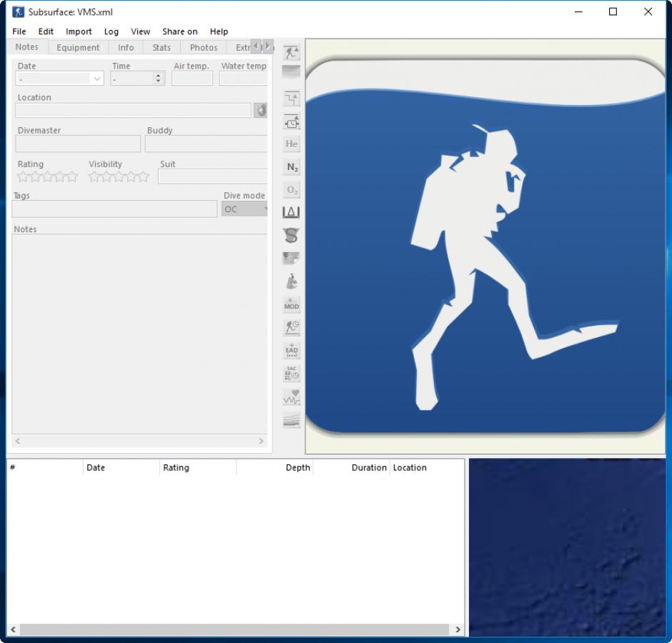672x643 pixels.
Task: Toggle the heart rate graph icon
Action: tap(292, 397)
